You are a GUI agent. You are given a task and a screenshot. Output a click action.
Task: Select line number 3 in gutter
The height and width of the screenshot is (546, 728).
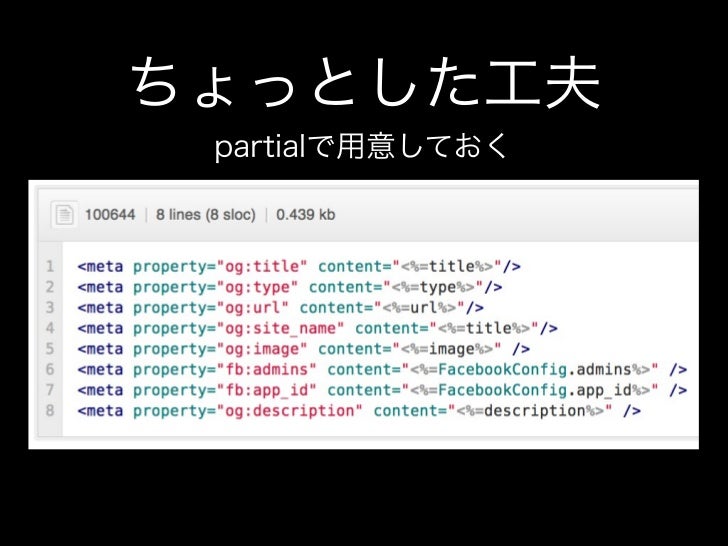pyautogui.click(x=50, y=307)
